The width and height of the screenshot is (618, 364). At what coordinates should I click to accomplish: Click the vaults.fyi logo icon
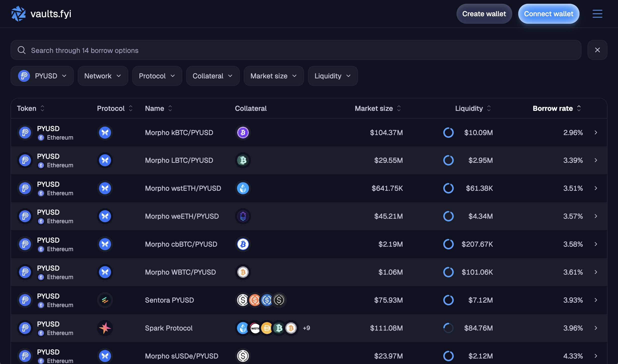(x=18, y=14)
